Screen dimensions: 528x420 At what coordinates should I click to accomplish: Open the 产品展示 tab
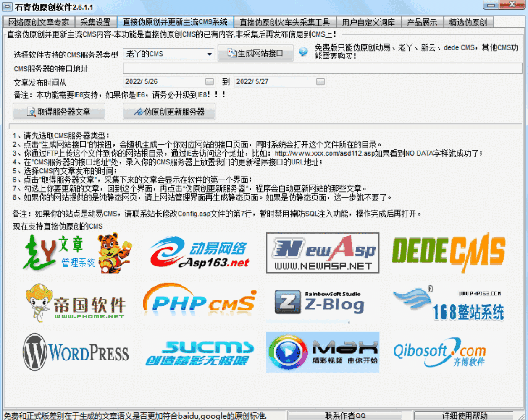coord(422,22)
